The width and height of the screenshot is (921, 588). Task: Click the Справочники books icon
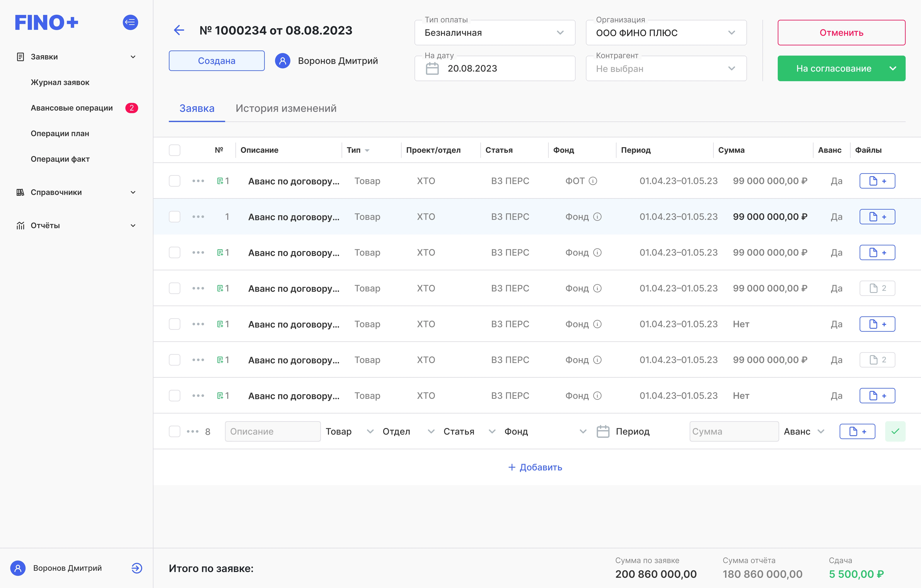pos(20,192)
